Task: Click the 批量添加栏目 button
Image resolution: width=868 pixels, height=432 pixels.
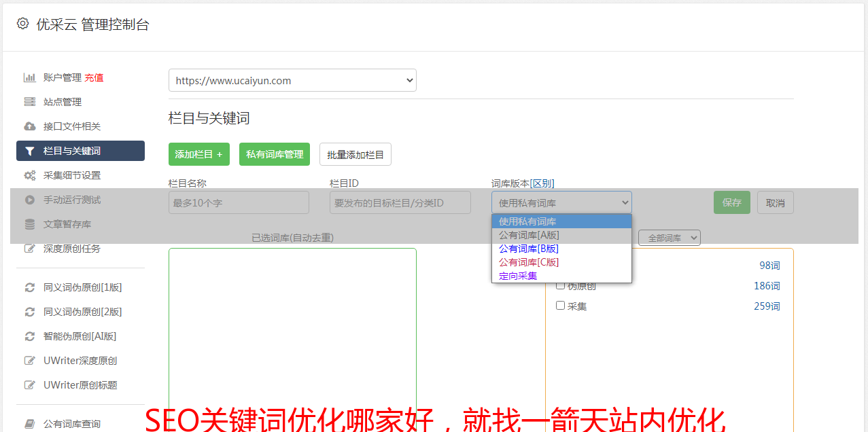Action: tap(355, 154)
